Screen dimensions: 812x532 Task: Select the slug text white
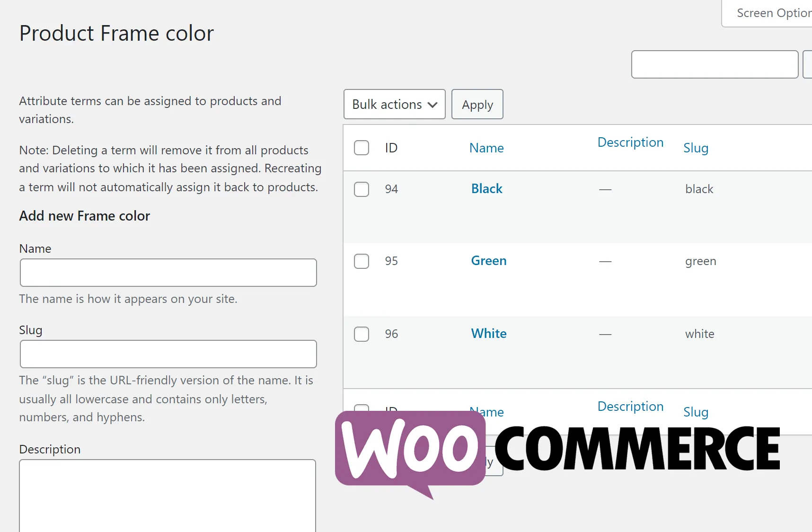click(699, 334)
